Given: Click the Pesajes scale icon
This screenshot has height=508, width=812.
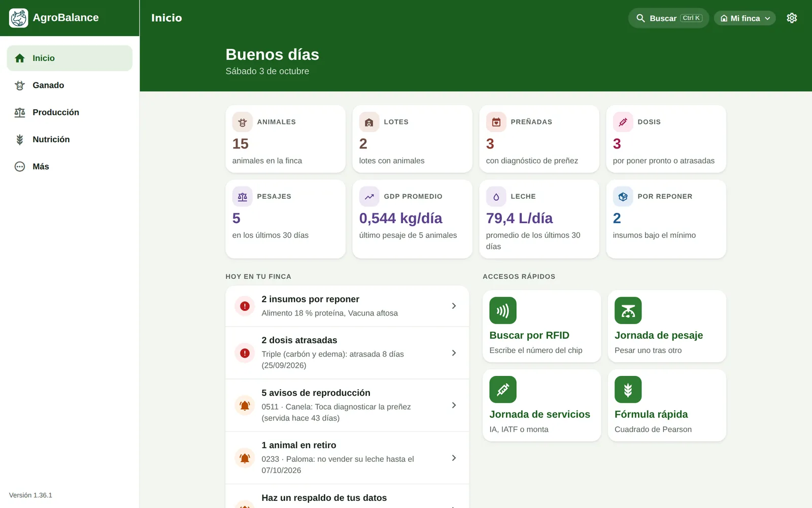Looking at the screenshot, I should point(243,197).
